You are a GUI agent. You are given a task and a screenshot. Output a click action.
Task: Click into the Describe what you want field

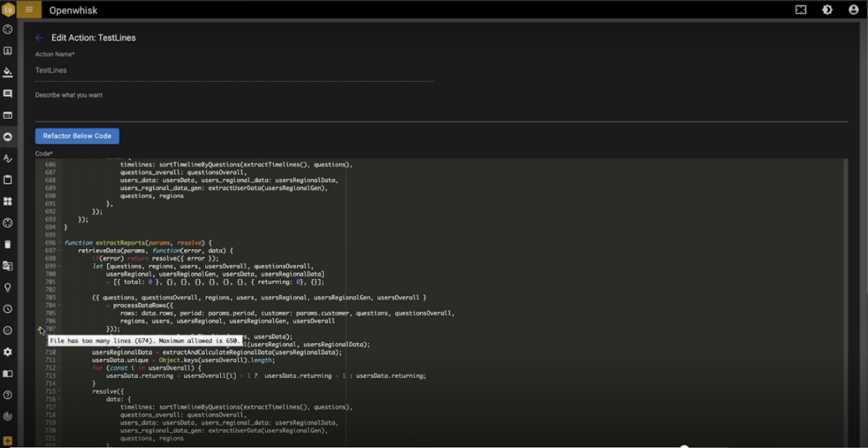[441, 111]
